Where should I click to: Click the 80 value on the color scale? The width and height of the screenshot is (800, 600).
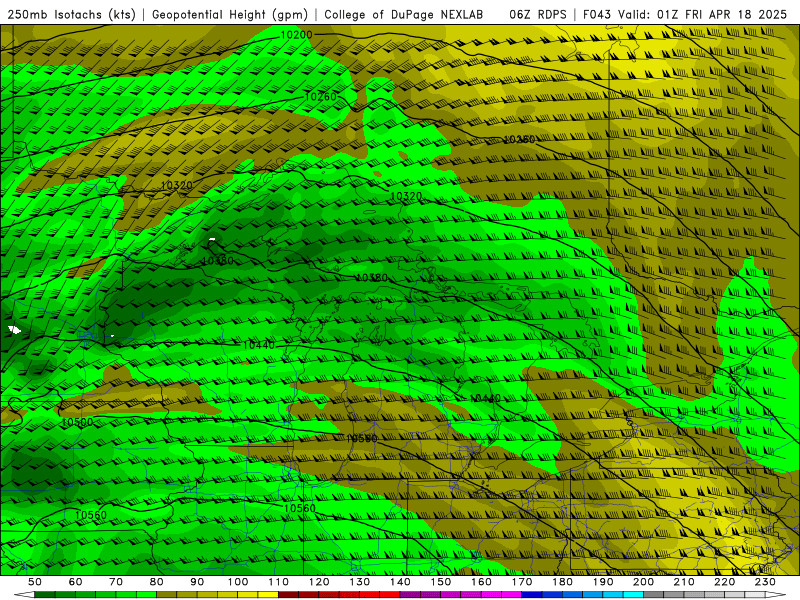pos(157,582)
